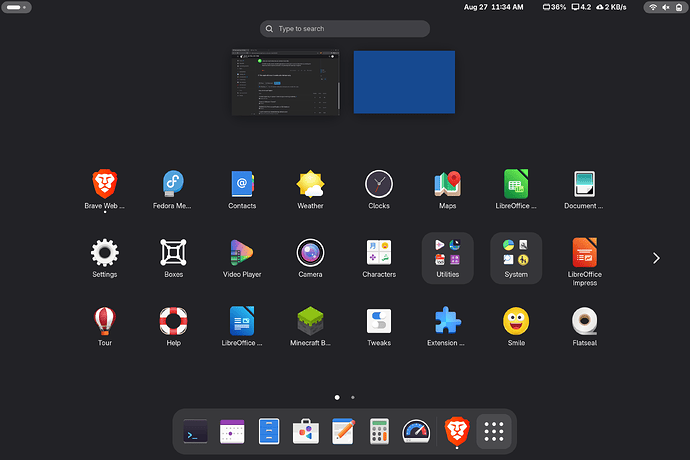Open the system status quick settings menu

tap(665, 7)
